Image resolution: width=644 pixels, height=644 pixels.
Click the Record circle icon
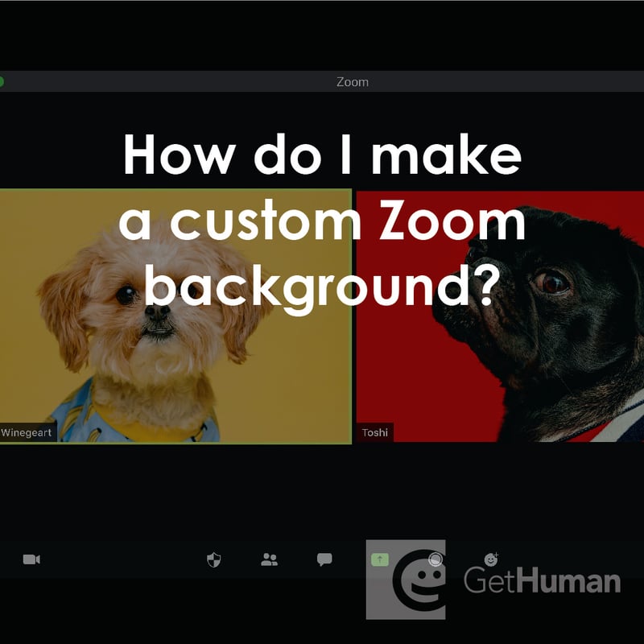(x=436, y=559)
